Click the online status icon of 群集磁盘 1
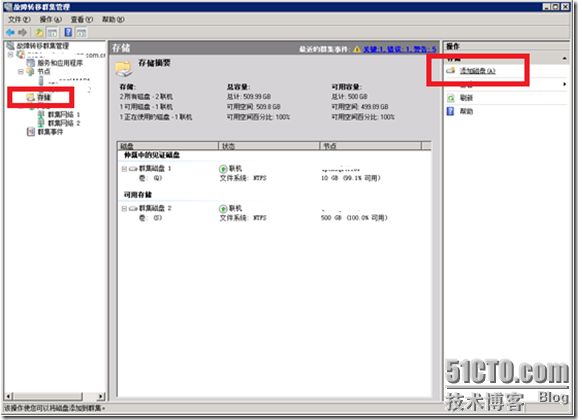 click(x=223, y=169)
